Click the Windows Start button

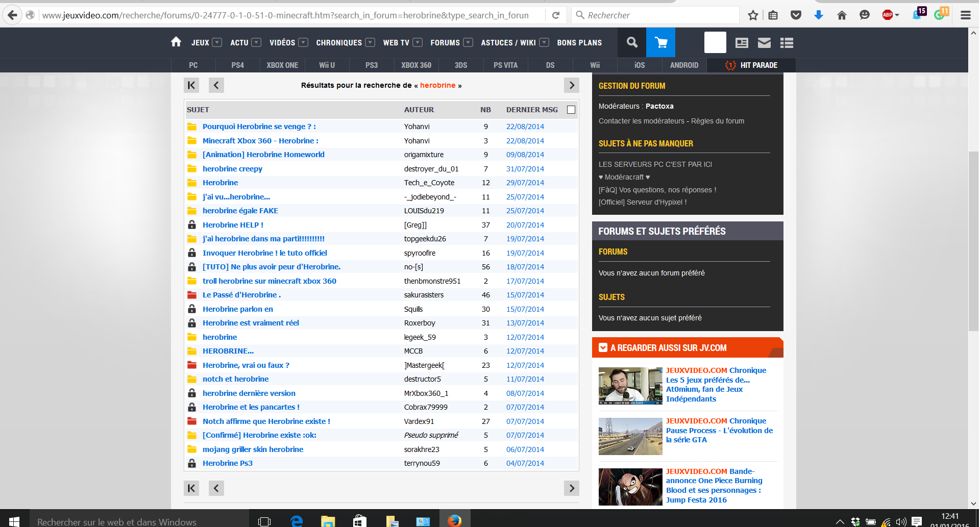pos(14,520)
